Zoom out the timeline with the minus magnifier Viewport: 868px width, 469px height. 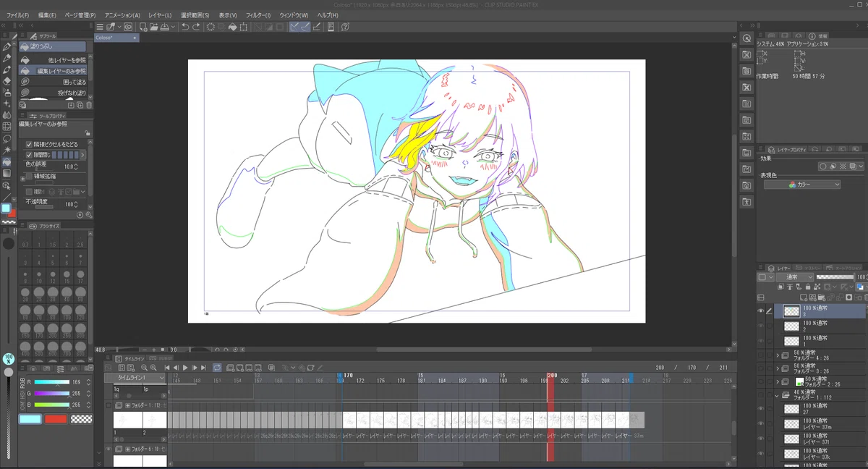click(143, 368)
